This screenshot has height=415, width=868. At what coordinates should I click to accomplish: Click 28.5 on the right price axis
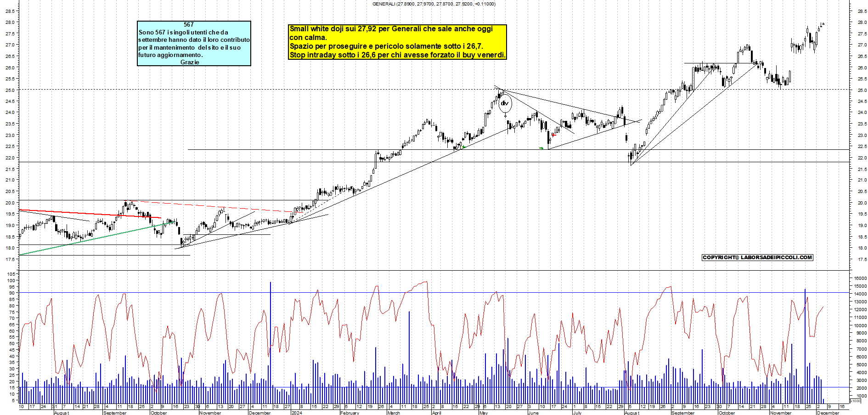pyautogui.click(x=862, y=11)
